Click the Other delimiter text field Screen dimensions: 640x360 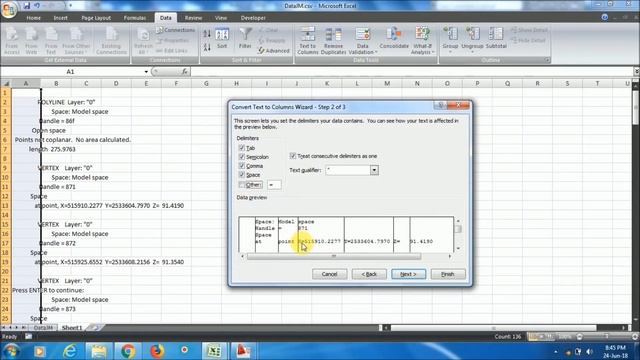coord(274,185)
